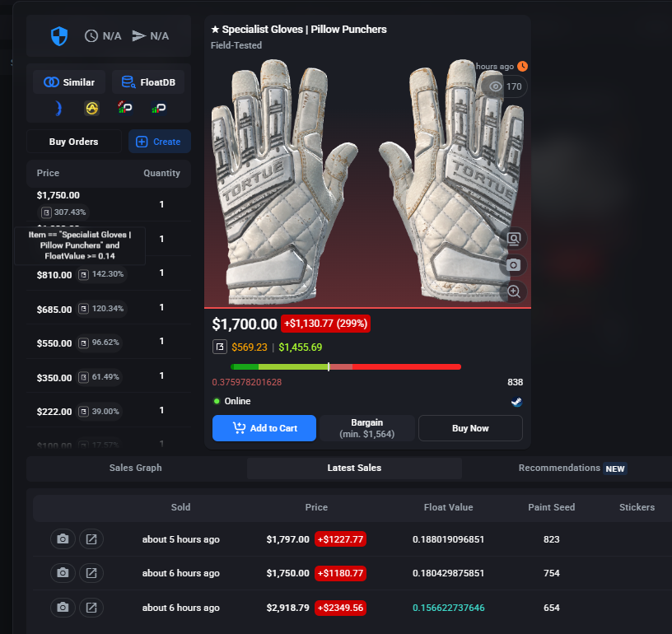Click the Specialist Gloves | Pillow Punchers title
The image size is (672, 634).
(299, 29)
